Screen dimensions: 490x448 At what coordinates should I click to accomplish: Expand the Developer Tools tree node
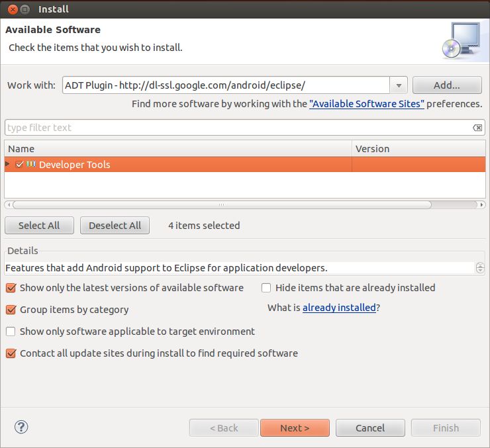click(x=8, y=164)
